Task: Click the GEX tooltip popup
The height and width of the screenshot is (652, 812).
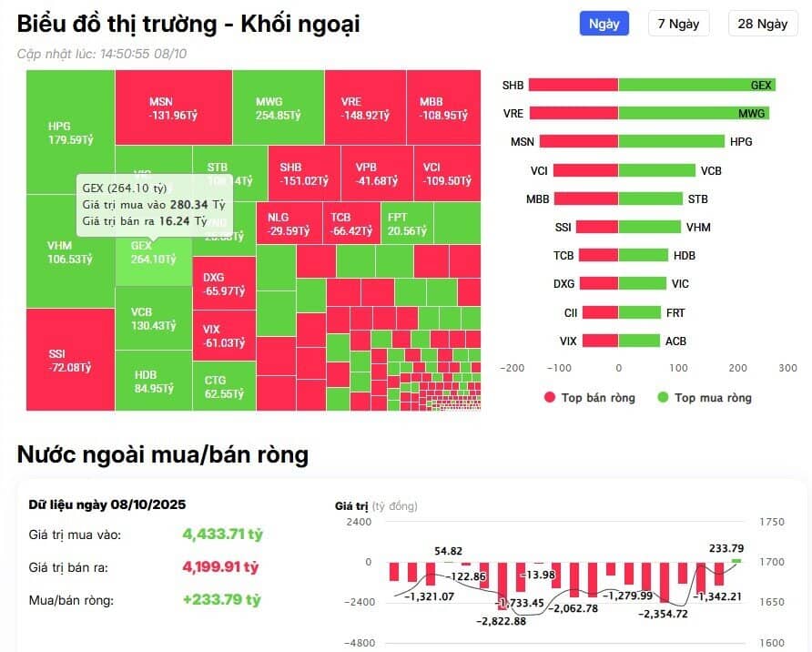Action: [157, 206]
